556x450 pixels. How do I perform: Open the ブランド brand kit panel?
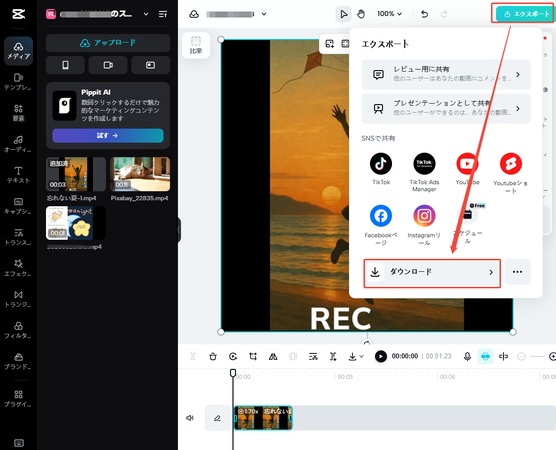pos(18,361)
